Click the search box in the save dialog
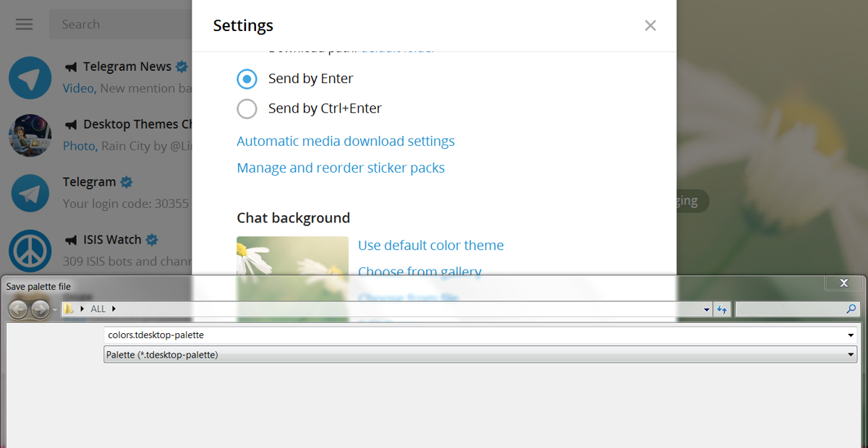The width and height of the screenshot is (868, 448). tap(798, 309)
